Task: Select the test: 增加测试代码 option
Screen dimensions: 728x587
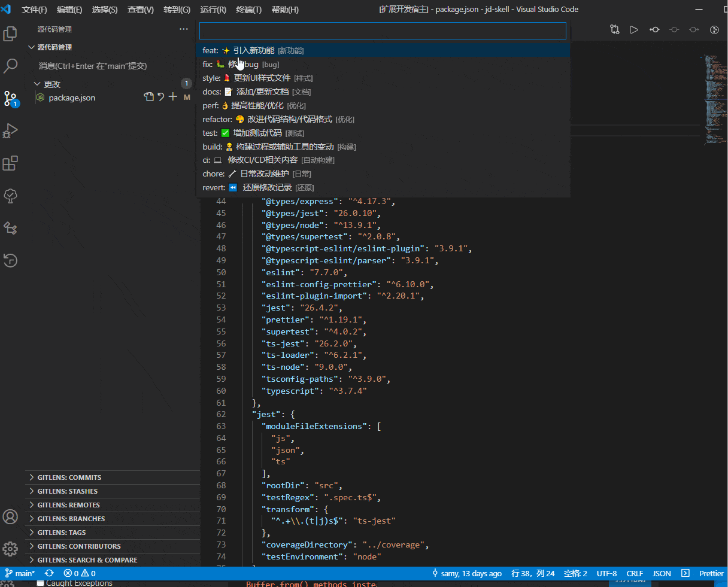Action: coord(383,133)
